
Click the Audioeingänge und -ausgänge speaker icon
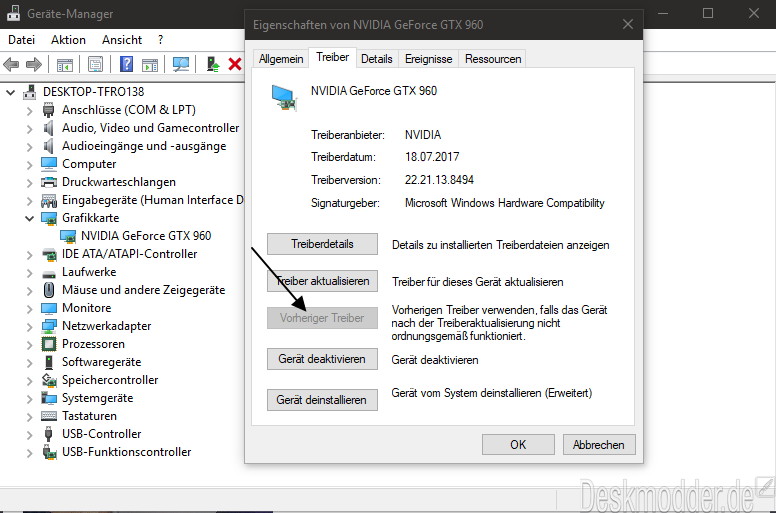(x=48, y=146)
